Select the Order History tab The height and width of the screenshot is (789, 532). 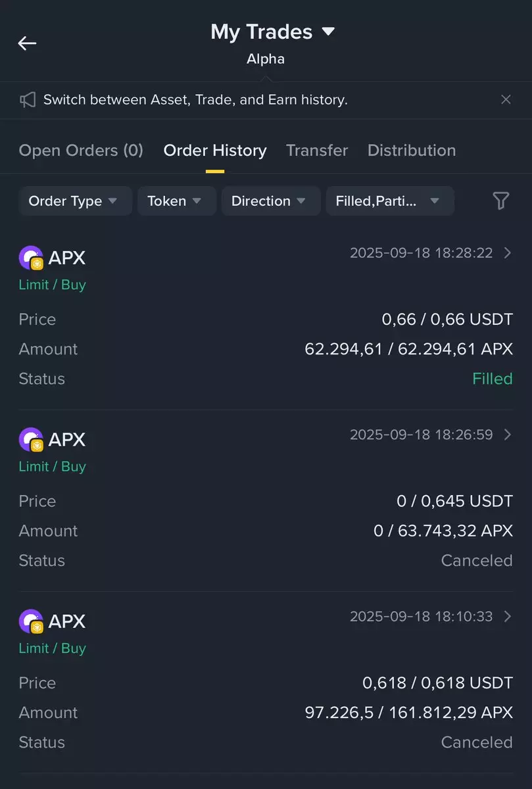coord(215,151)
